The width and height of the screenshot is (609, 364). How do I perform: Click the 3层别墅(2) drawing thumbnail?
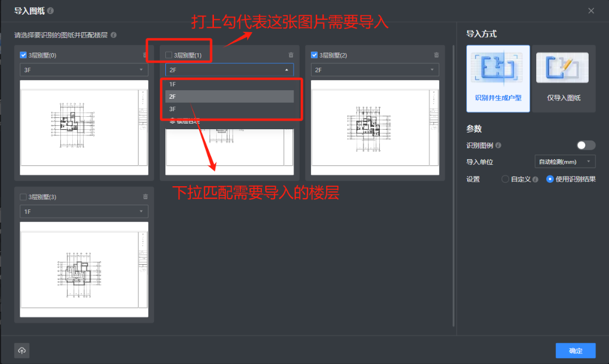click(375, 127)
